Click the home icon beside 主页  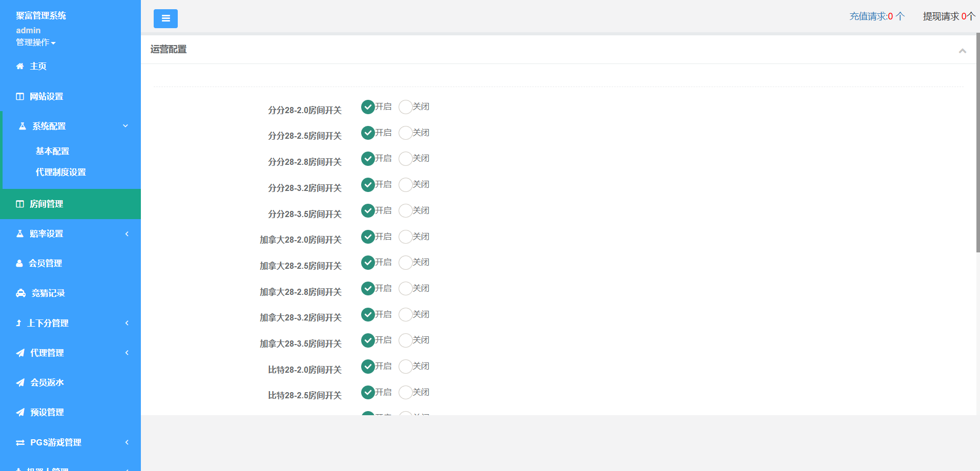coord(20,66)
